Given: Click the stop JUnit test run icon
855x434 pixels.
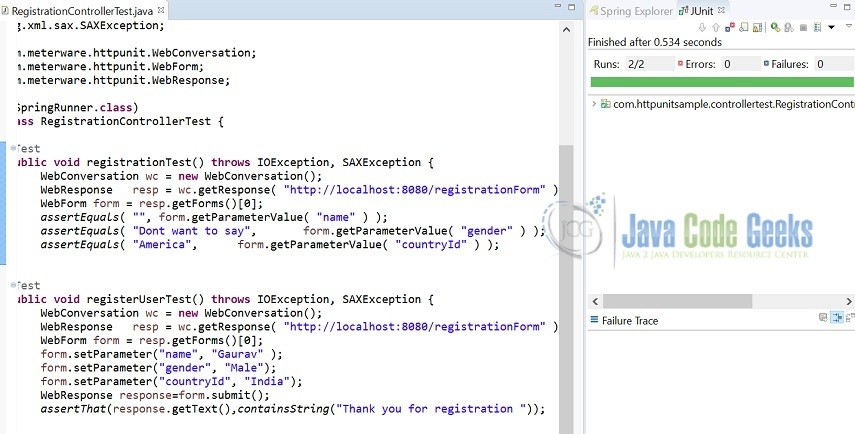Looking at the screenshot, I should pyautogui.click(x=803, y=27).
